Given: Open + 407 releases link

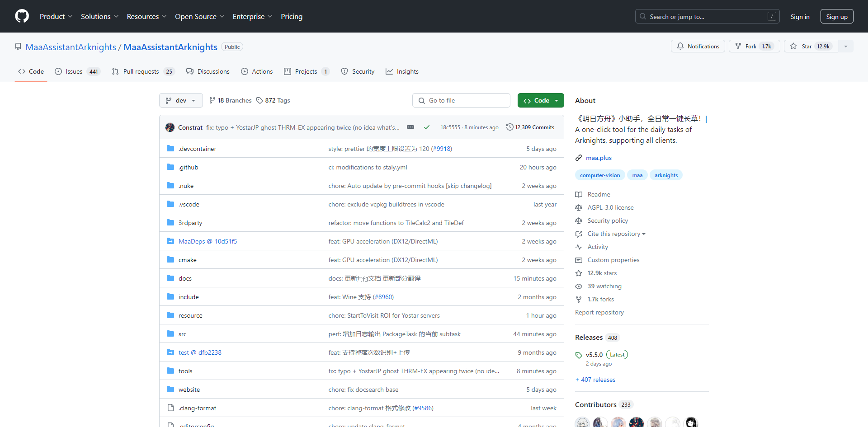Looking at the screenshot, I should pyautogui.click(x=595, y=380).
